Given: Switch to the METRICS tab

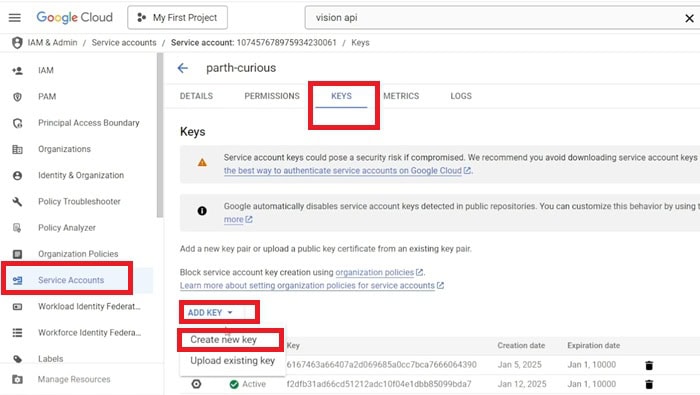Looking at the screenshot, I should [x=401, y=96].
